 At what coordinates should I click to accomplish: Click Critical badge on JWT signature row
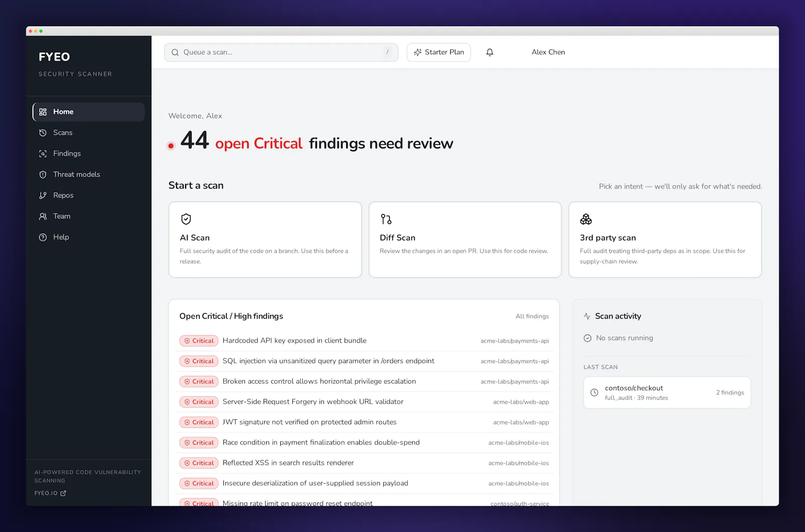[x=199, y=422]
